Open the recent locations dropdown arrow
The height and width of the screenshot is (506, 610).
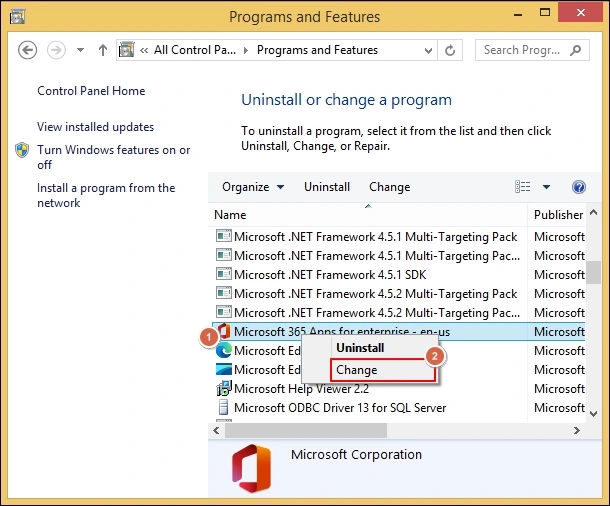pyautogui.click(x=81, y=50)
